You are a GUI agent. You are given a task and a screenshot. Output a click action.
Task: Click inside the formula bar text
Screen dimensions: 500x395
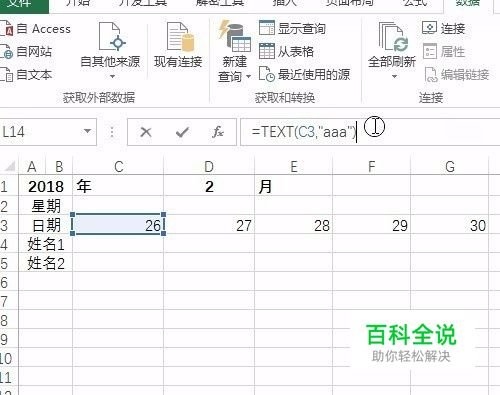[304, 132]
